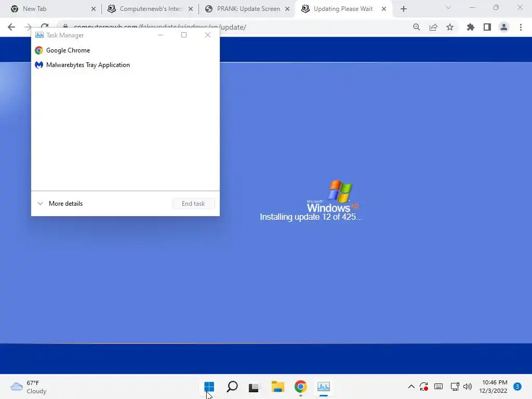The width and height of the screenshot is (532, 399).
Task: Open volume speaker tray icon
Action: click(x=468, y=387)
